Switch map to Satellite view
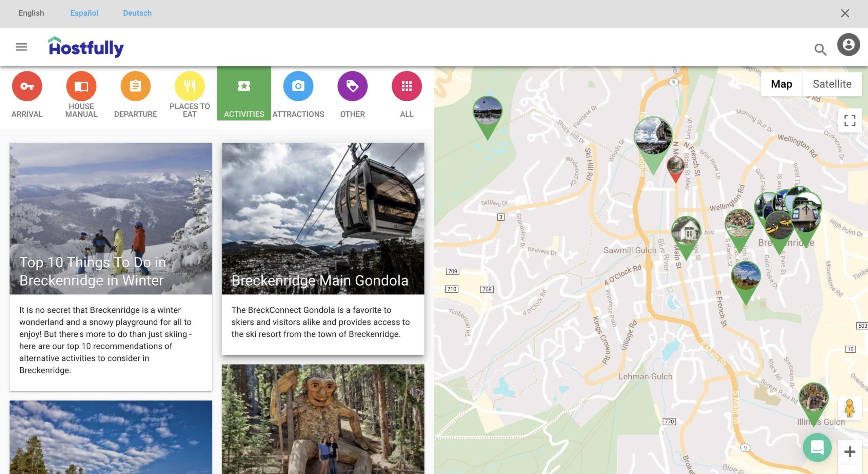The image size is (868, 474). tap(832, 84)
